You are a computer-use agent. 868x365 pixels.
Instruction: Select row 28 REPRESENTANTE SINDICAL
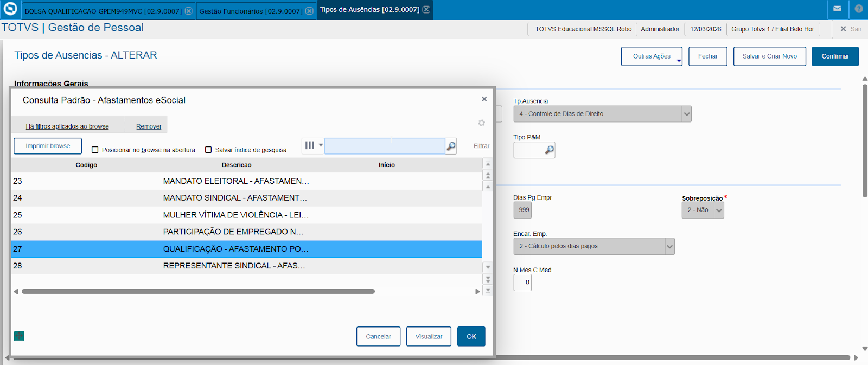(x=247, y=266)
